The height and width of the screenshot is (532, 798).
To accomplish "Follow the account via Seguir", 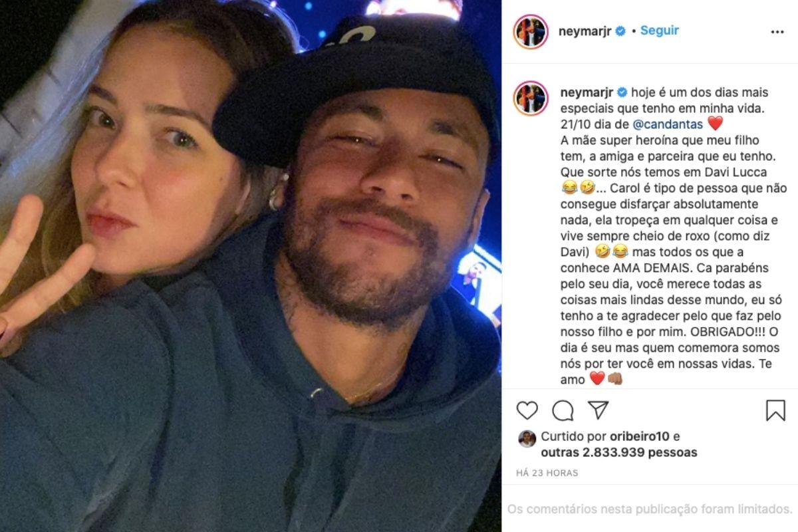I will [x=659, y=31].
